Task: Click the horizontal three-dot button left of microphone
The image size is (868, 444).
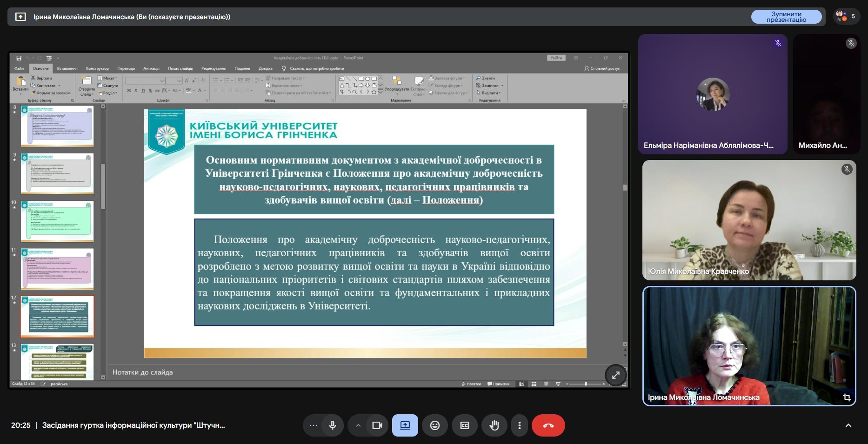Action: click(313, 425)
